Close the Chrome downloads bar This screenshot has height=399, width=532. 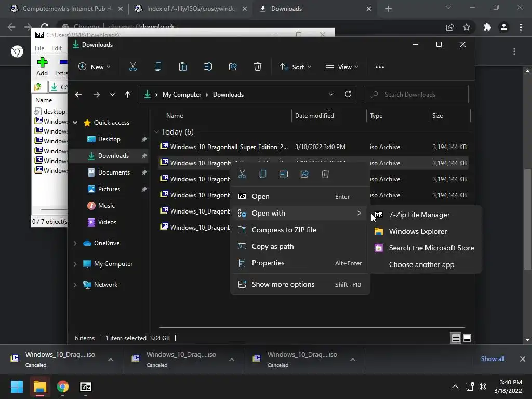pos(523,359)
